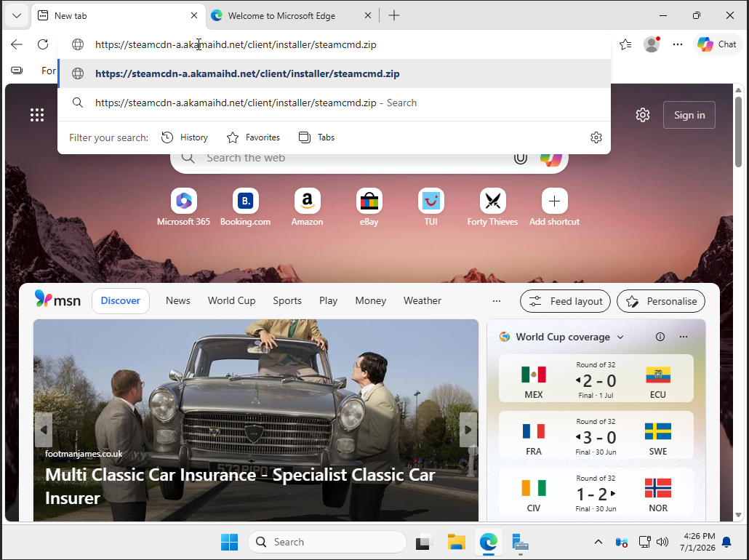Open Booking.com shortcut
Viewport: 749px width, 560px height.
click(246, 208)
